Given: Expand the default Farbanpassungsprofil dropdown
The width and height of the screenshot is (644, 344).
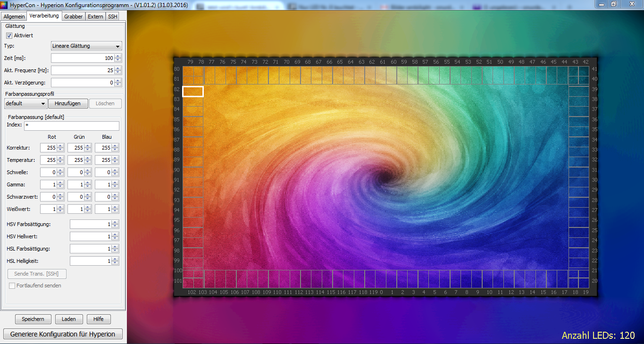Looking at the screenshot, I should (x=25, y=103).
